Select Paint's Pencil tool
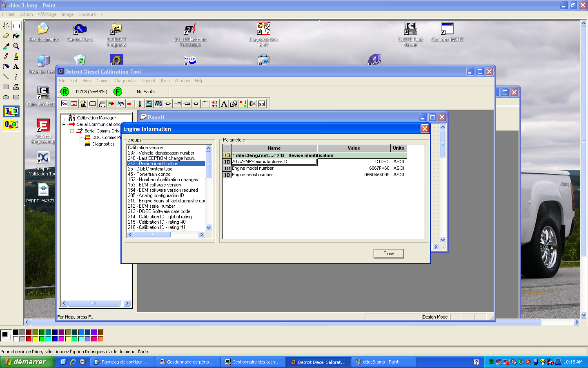This screenshot has width=588, height=368. click(x=6, y=56)
